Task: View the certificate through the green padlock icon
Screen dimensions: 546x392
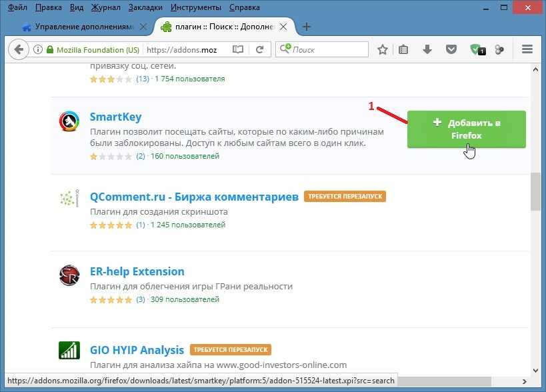Action: 50,49
